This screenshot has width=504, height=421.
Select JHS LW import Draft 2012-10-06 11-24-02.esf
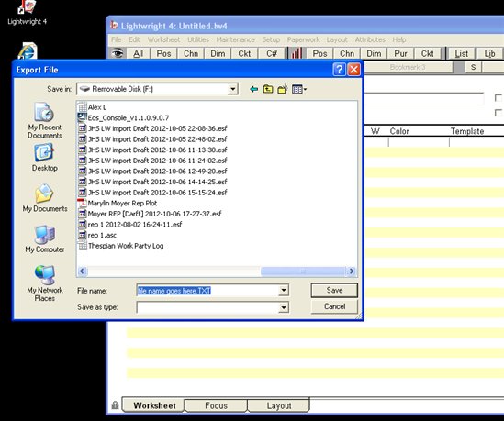click(x=152, y=161)
